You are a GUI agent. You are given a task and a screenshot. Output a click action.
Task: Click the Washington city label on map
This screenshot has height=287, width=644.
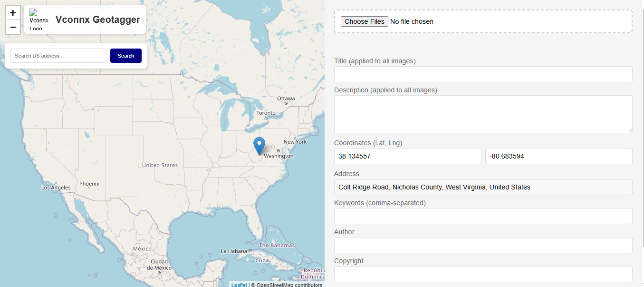coord(279,156)
